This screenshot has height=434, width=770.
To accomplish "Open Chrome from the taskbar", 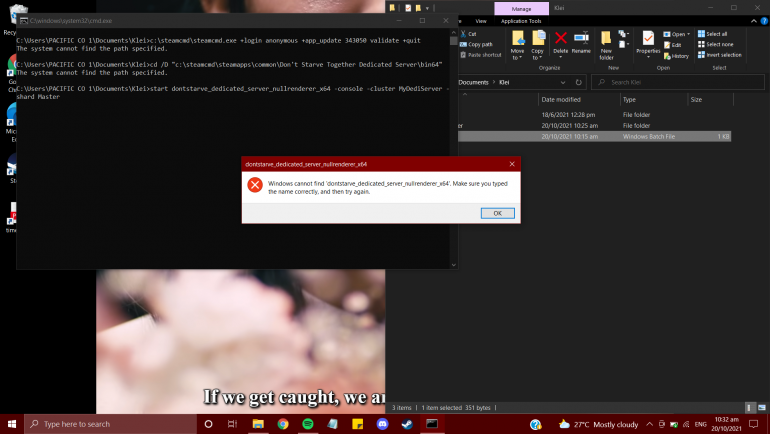I will (x=283, y=424).
